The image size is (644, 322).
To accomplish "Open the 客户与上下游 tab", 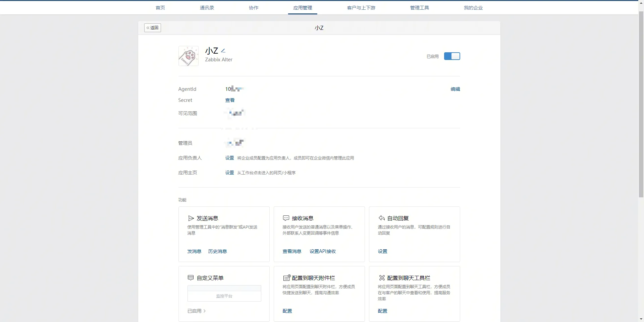I will [x=361, y=8].
